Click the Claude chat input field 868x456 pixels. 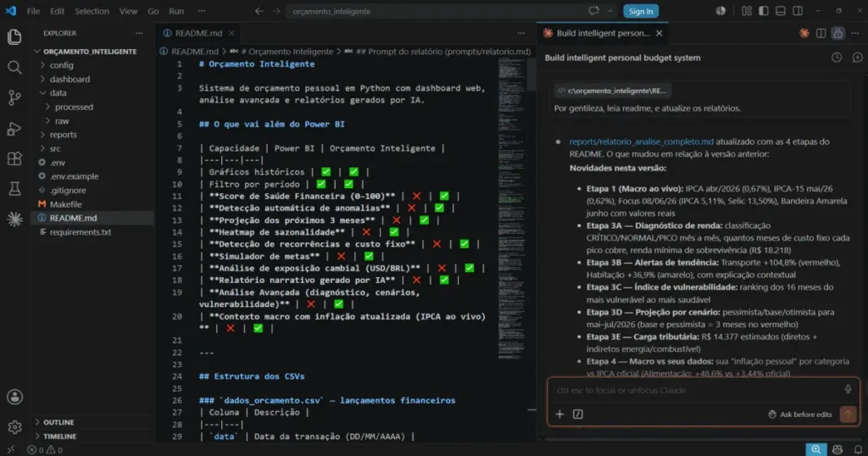click(x=697, y=390)
